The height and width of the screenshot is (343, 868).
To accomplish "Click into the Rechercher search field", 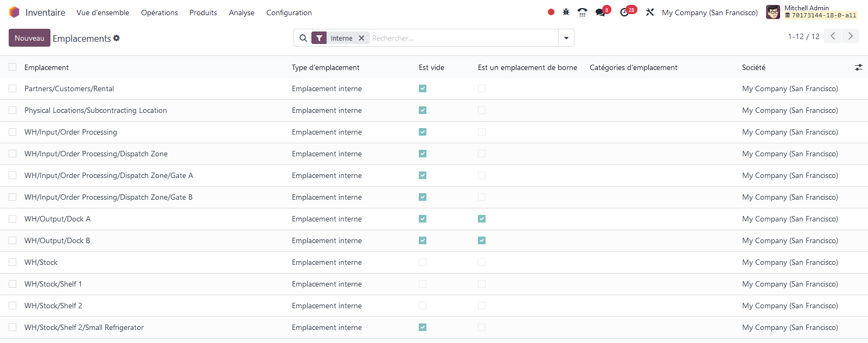I will click(x=461, y=38).
